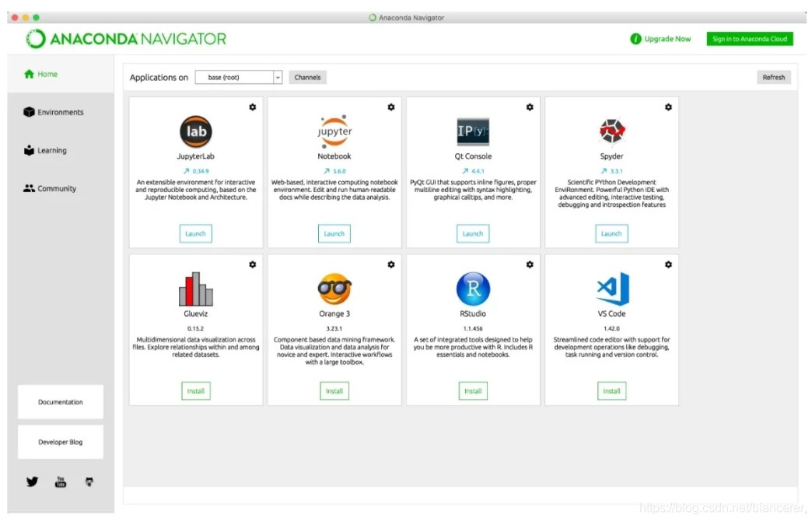This screenshot has height=522, width=812.
Task: Click the Channels button
Action: pos(307,77)
